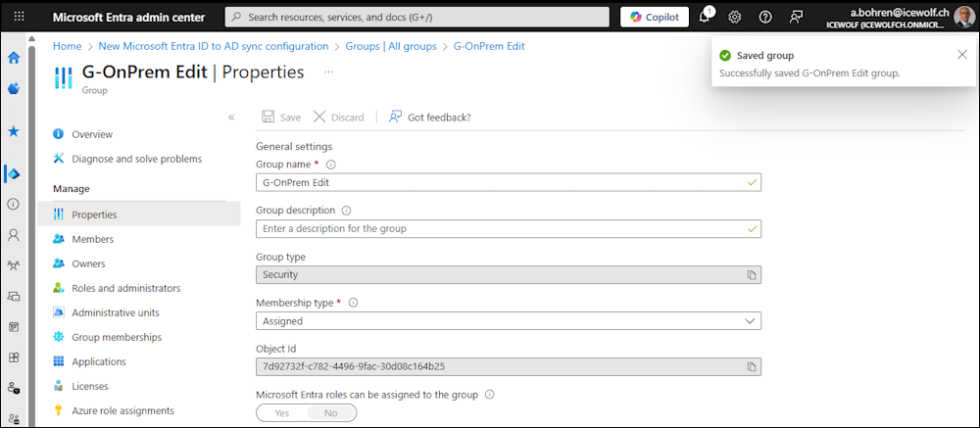This screenshot has height=428, width=980.
Task: Open the Membership type dropdown
Action: pos(508,320)
